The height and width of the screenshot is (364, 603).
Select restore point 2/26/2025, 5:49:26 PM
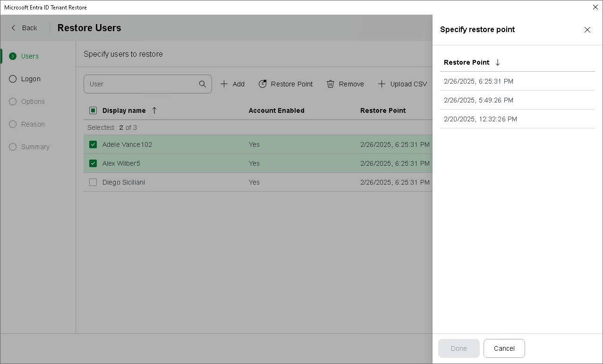point(478,100)
